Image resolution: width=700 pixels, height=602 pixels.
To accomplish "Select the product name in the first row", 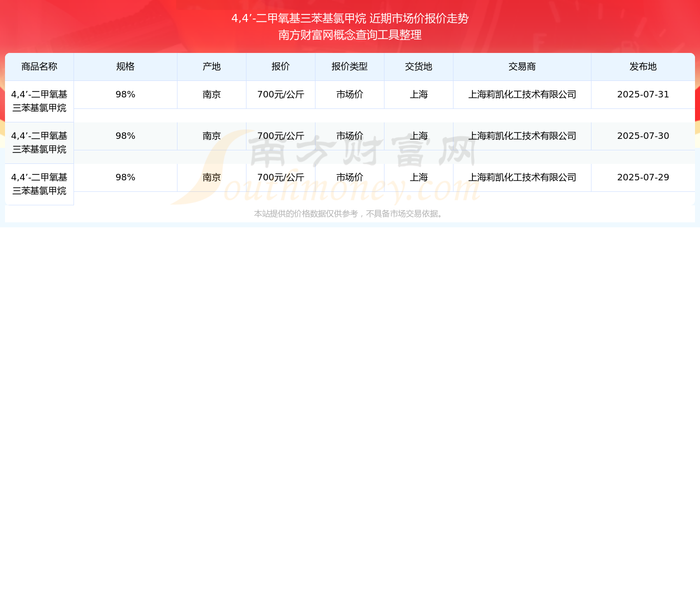I will (39, 101).
